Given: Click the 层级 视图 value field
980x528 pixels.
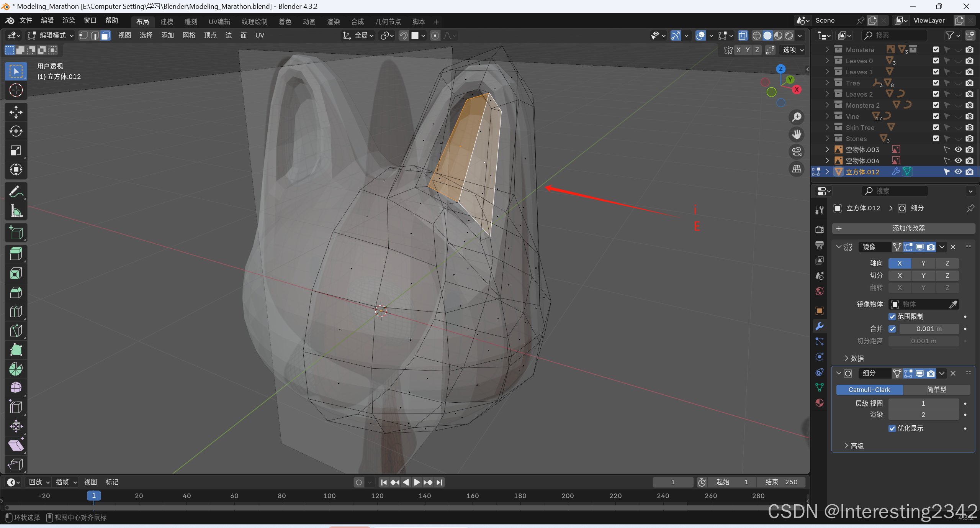Looking at the screenshot, I should [x=923, y=403].
